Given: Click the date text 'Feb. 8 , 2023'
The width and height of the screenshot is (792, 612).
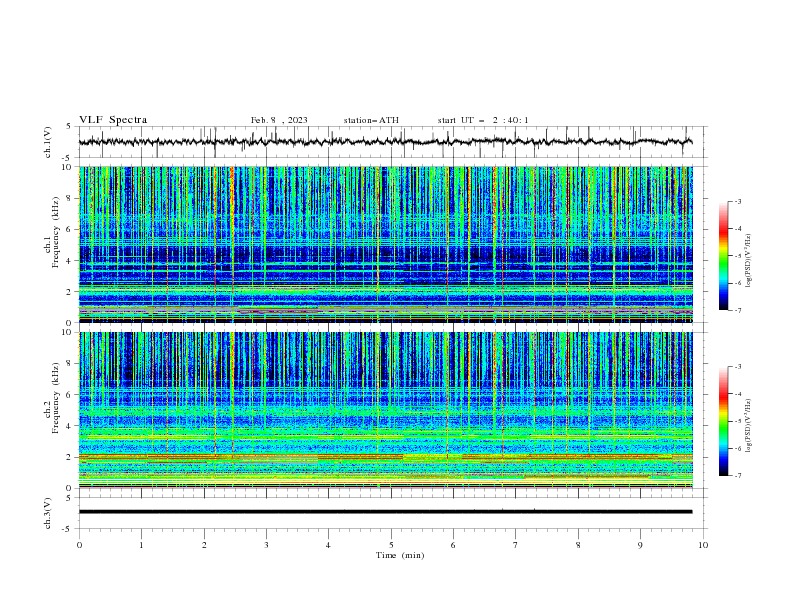Looking at the screenshot, I should tap(279, 120).
